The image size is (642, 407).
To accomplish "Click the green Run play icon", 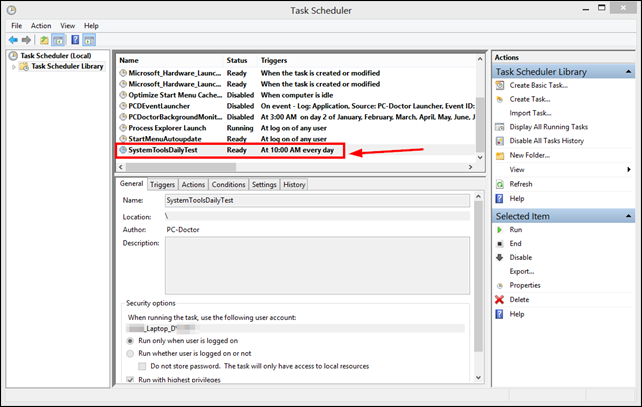I will (x=500, y=230).
